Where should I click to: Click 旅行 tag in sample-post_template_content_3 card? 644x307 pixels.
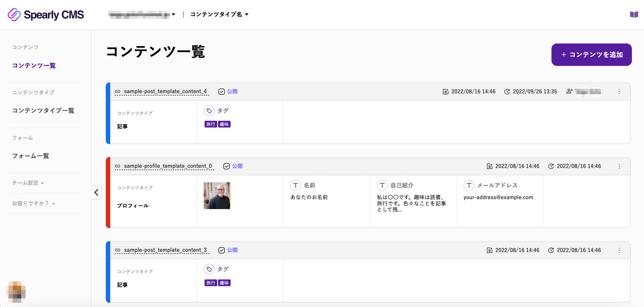[x=211, y=283]
